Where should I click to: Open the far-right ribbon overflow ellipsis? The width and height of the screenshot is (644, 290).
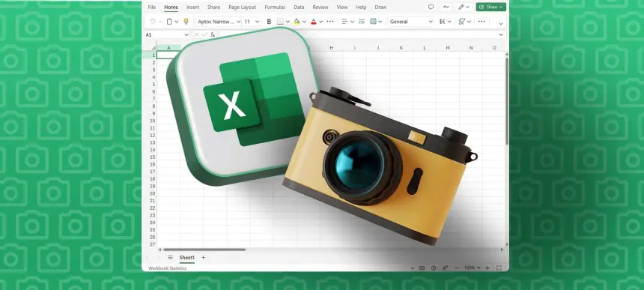(x=482, y=22)
